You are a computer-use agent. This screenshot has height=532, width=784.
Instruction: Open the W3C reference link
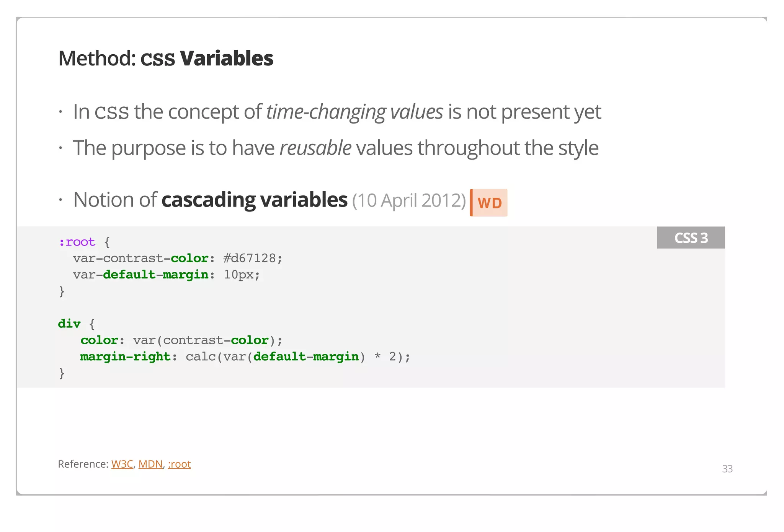point(122,464)
